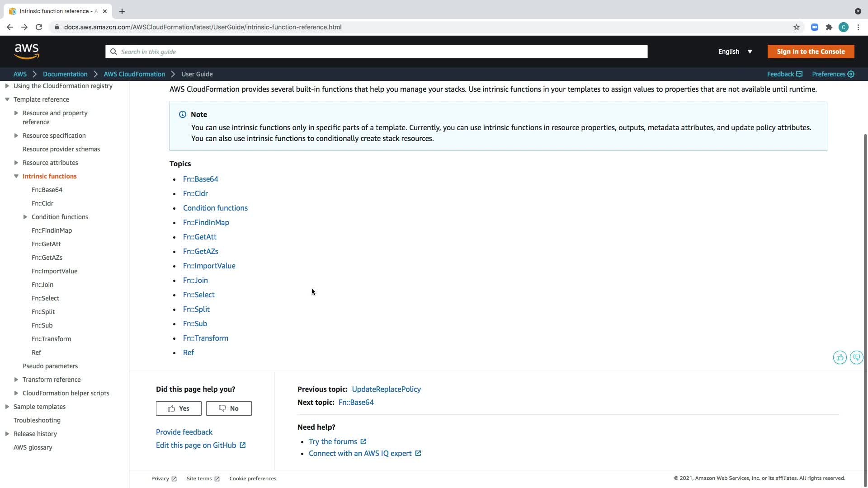The image size is (868, 488).
Task: Open the browser extensions puzzle icon
Action: pyautogui.click(x=829, y=27)
